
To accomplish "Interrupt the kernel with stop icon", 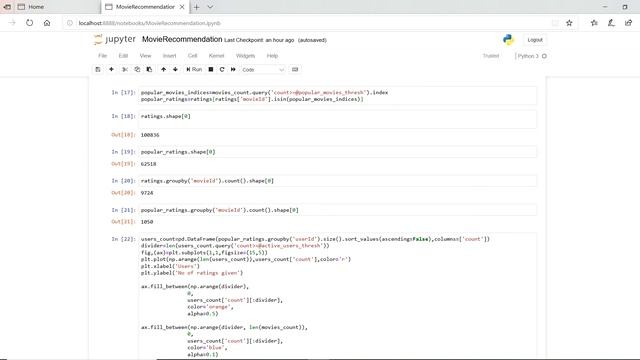I will coord(211,69).
